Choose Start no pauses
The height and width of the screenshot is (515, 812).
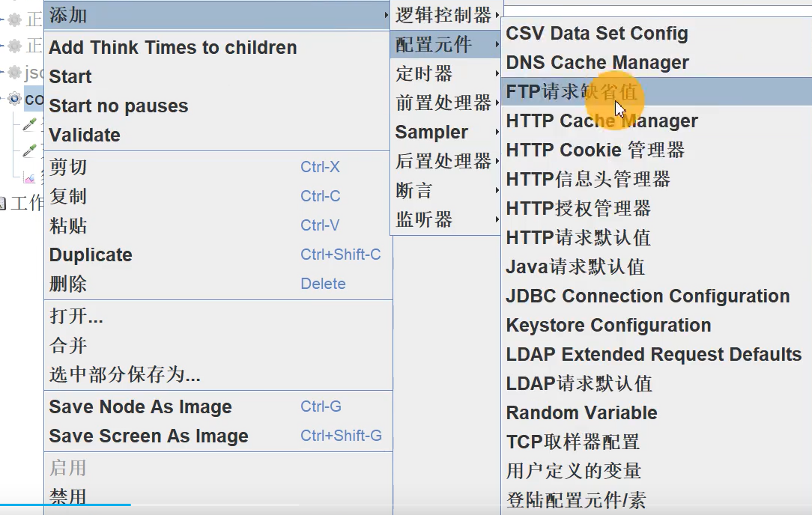click(x=118, y=106)
